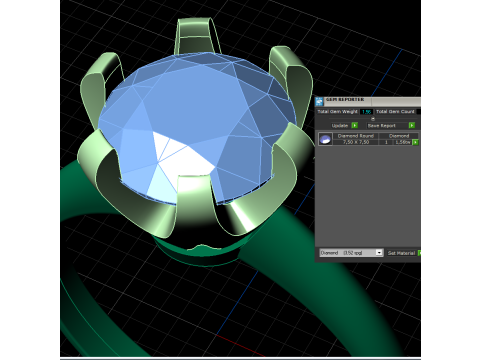Click the Set Material button
The image size is (480, 360).
pyautogui.click(x=401, y=253)
